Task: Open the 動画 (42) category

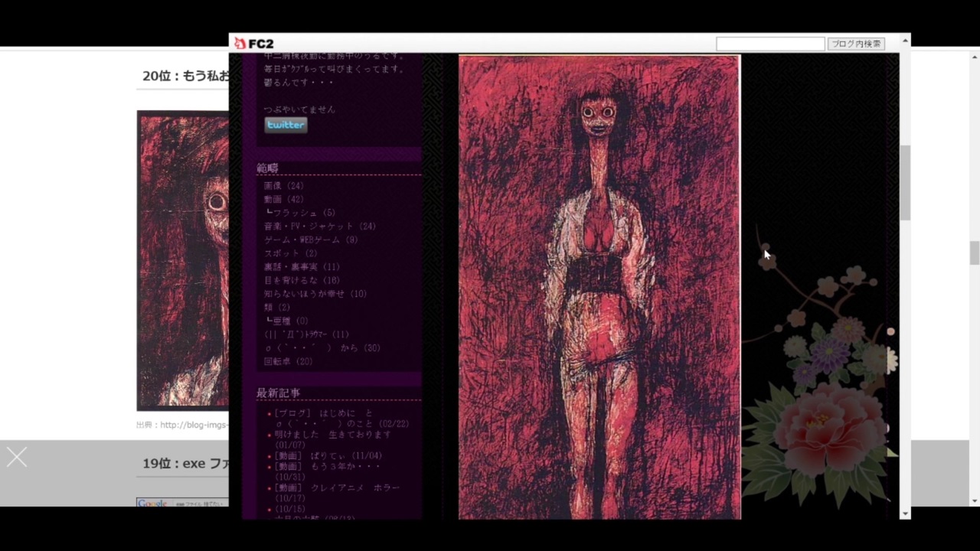Action: [x=283, y=200]
